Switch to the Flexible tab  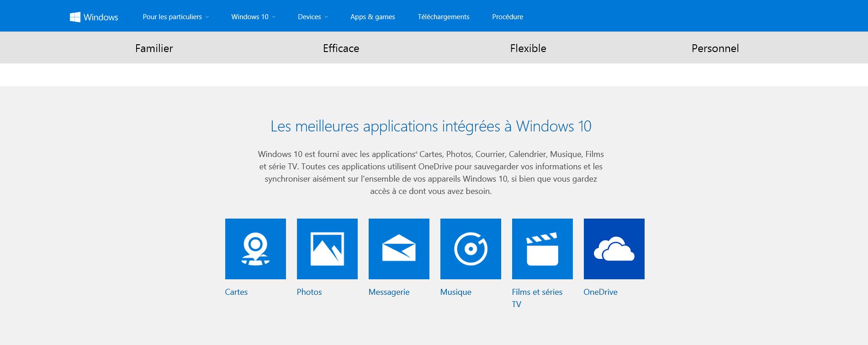point(528,48)
